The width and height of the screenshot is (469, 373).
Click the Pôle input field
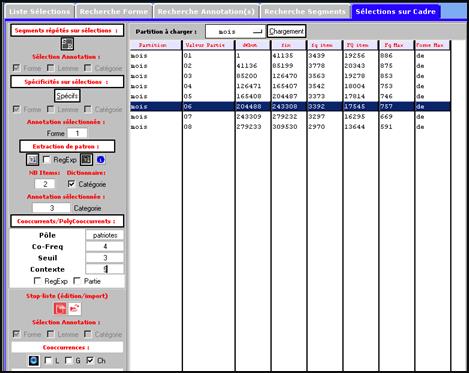pyautogui.click(x=105, y=235)
